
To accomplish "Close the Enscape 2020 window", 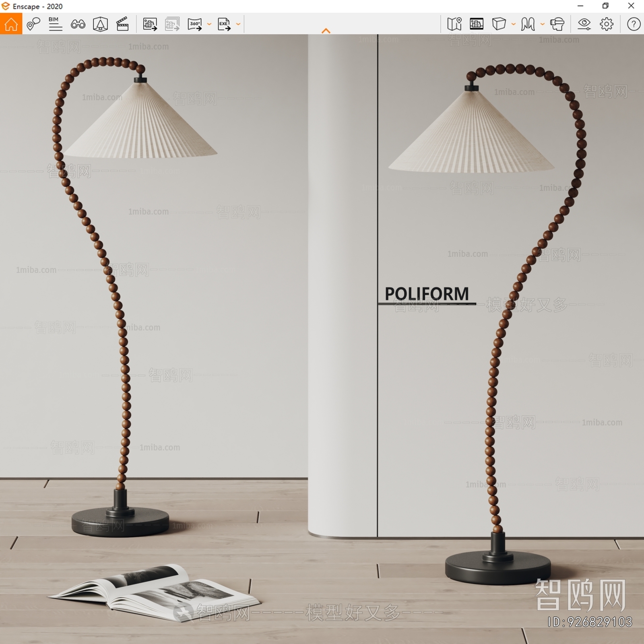I will click(x=631, y=6).
